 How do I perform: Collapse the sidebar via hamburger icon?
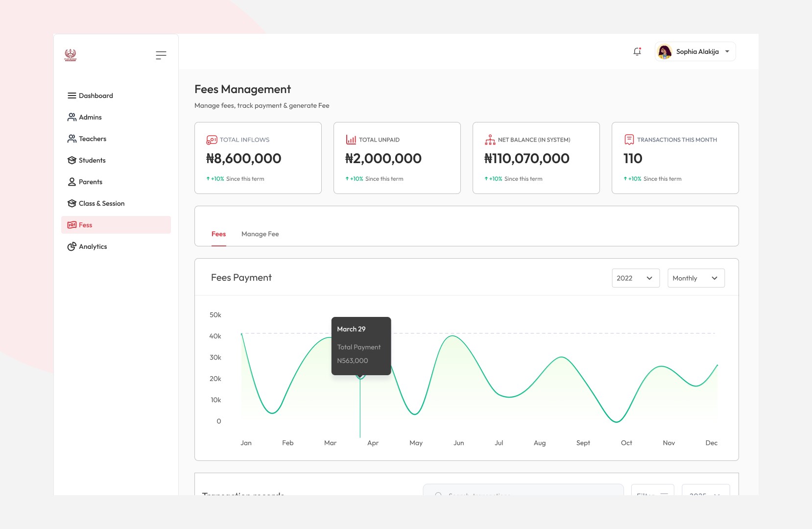161,55
